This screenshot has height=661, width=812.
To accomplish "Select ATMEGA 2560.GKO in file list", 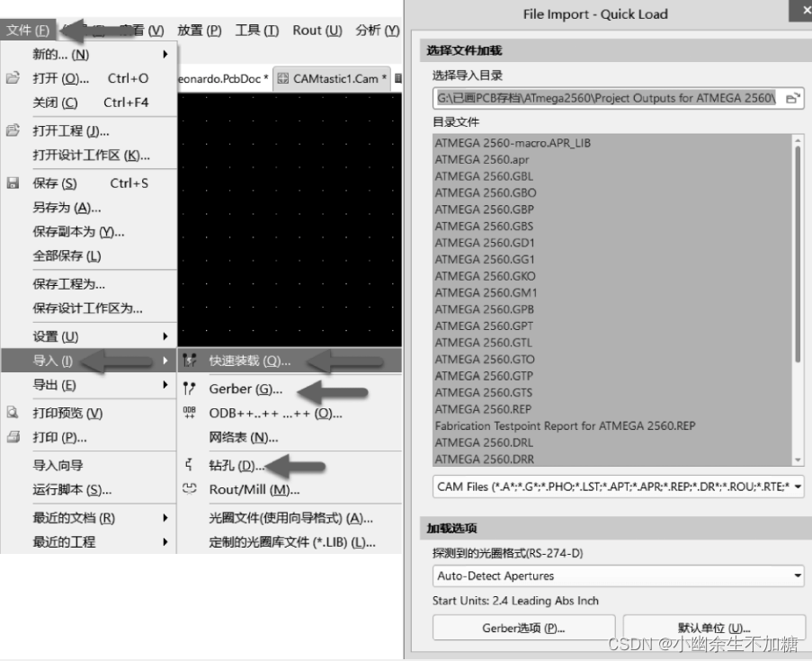I will pyautogui.click(x=612, y=276).
